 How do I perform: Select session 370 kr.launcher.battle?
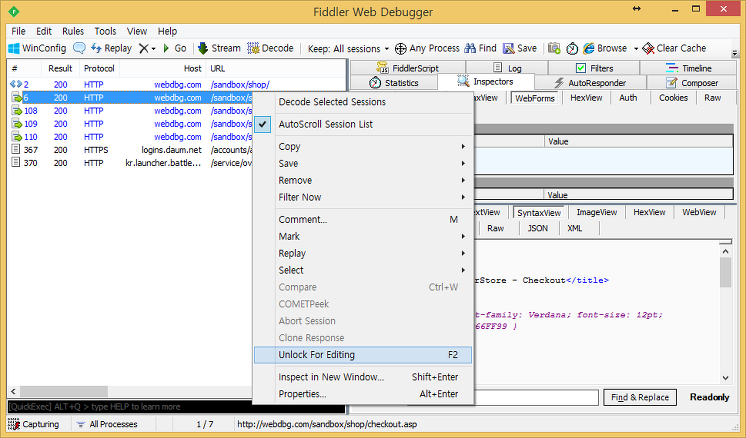[131, 163]
